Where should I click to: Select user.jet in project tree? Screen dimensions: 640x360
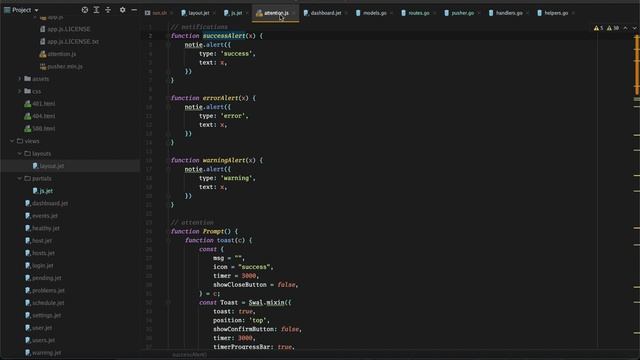(38, 328)
